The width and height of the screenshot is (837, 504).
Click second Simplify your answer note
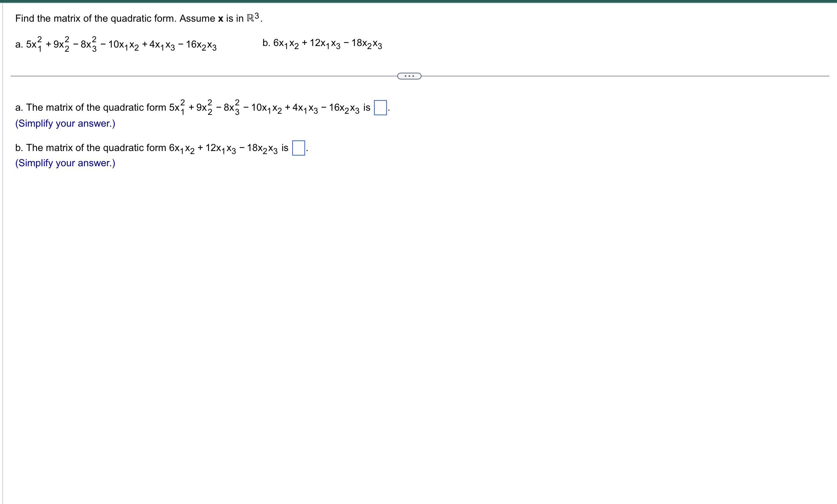(x=64, y=163)
